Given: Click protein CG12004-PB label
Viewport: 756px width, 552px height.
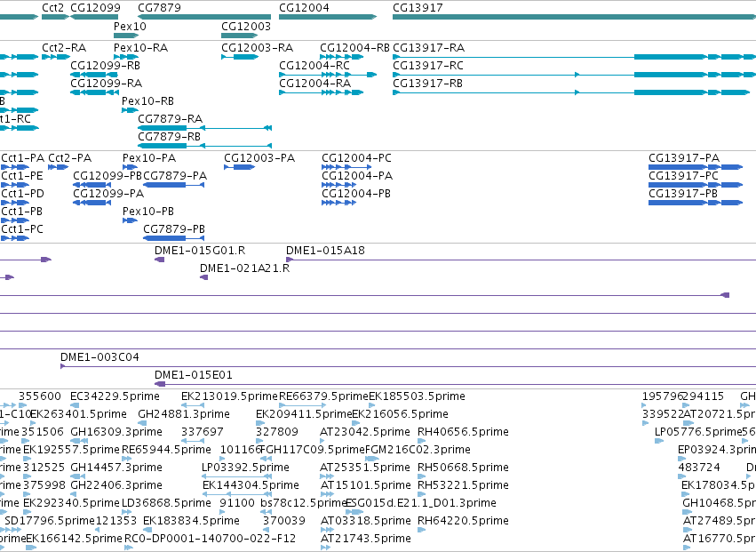Looking at the screenshot, I should click(x=356, y=194).
